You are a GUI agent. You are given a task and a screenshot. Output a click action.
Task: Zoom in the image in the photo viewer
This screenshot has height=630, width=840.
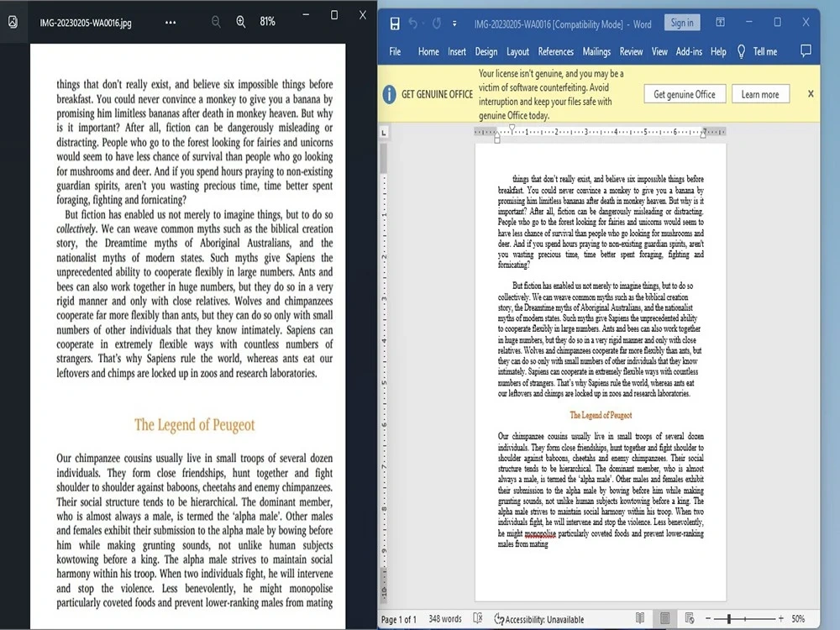tap(241, 22)
